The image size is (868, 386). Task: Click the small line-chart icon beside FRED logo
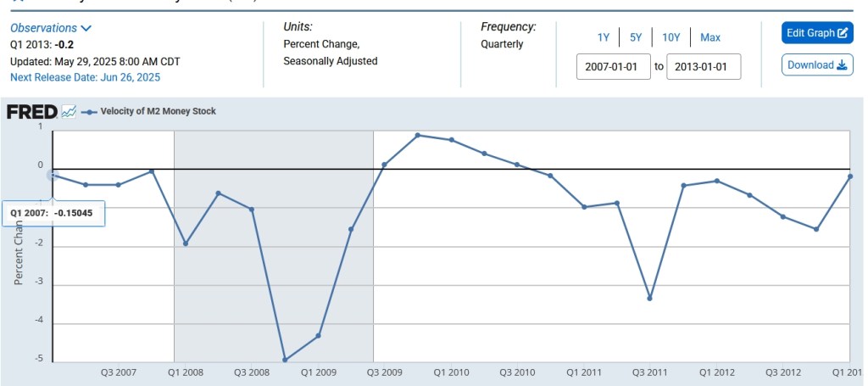coord(69,111)
